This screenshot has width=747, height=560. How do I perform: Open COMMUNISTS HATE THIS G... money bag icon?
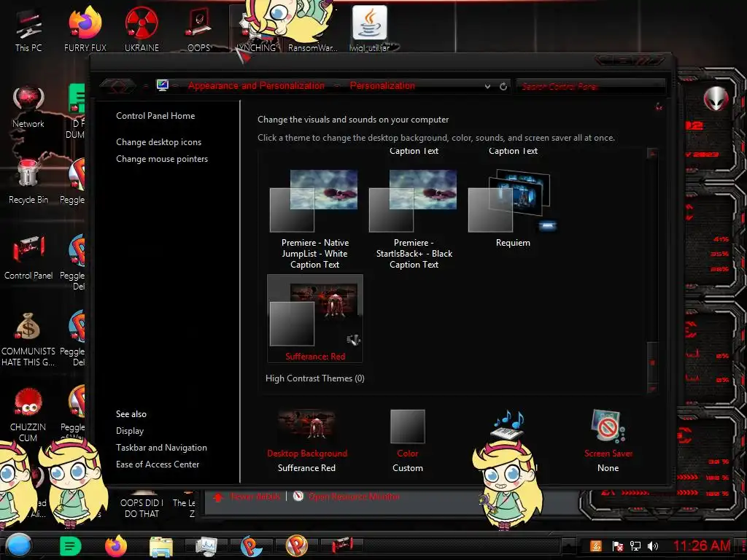28,339
